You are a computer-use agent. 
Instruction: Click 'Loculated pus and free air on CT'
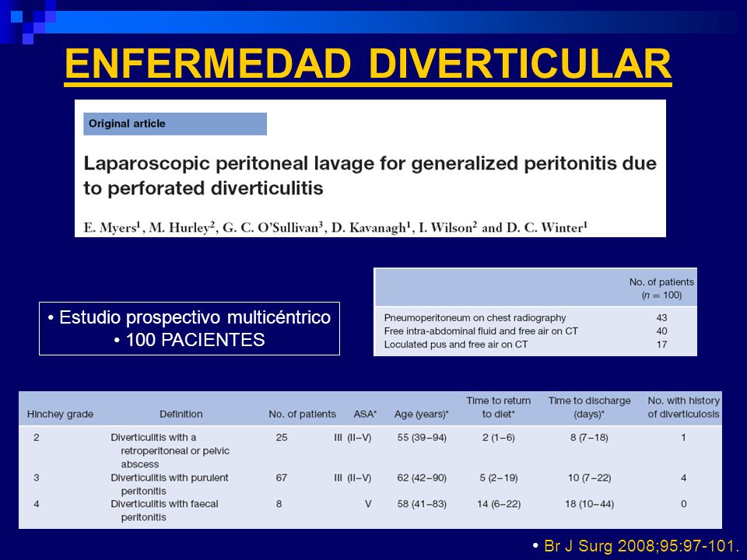pyautogui.click(x=456, y=345)
